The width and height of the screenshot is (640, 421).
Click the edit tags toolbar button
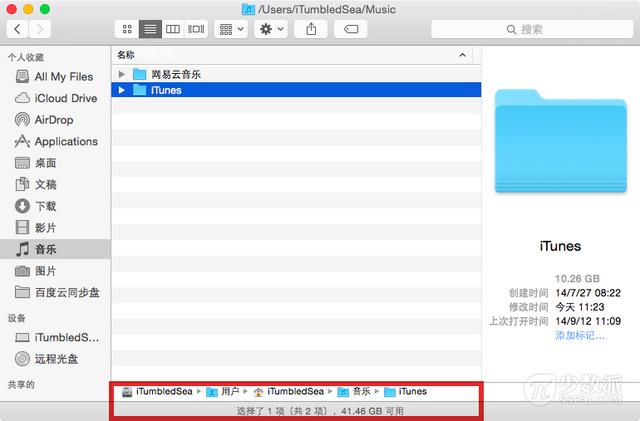click(351, 29)
